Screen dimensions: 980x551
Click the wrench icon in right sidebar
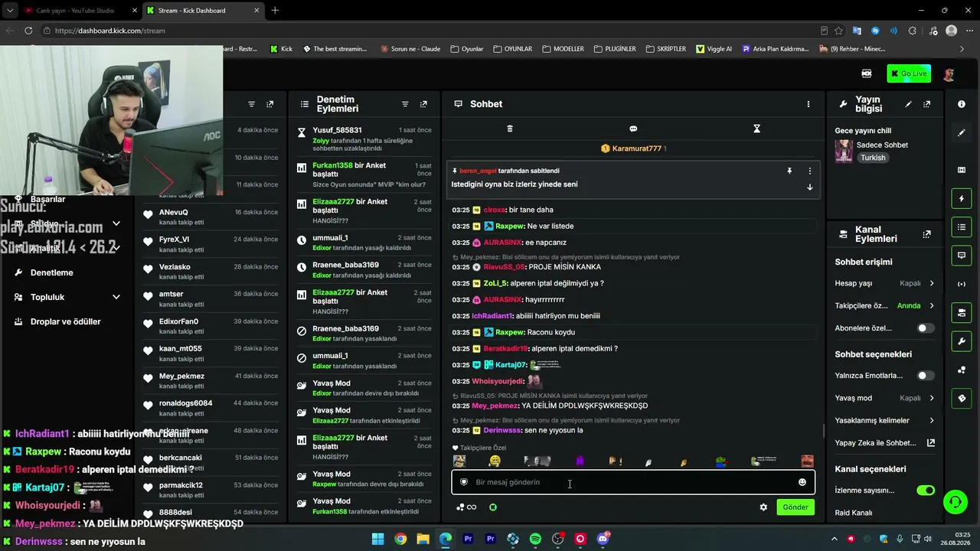click(x=962, y=341)
